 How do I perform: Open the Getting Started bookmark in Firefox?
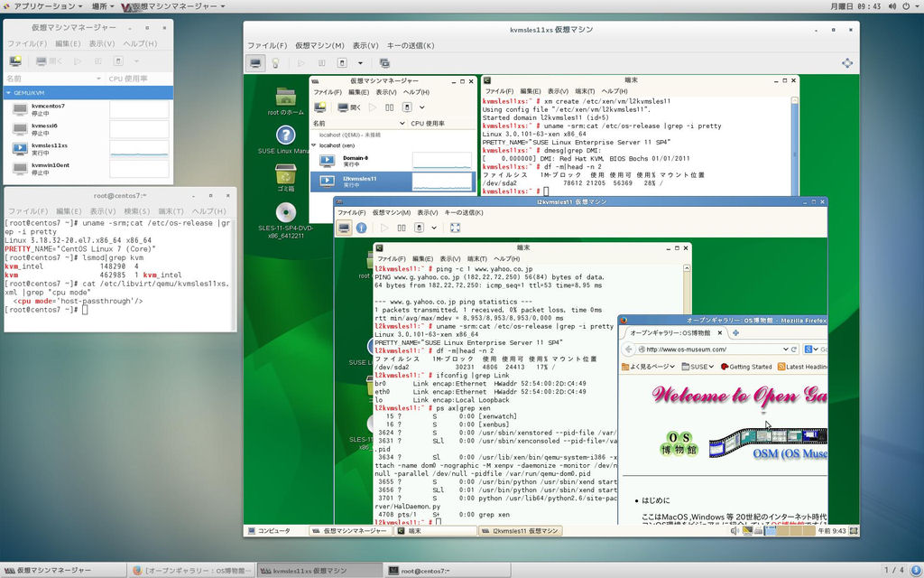(x=745, y=367)
